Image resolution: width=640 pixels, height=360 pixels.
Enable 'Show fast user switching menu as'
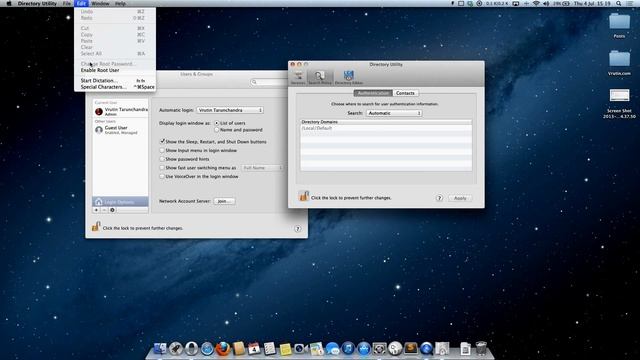162,168
